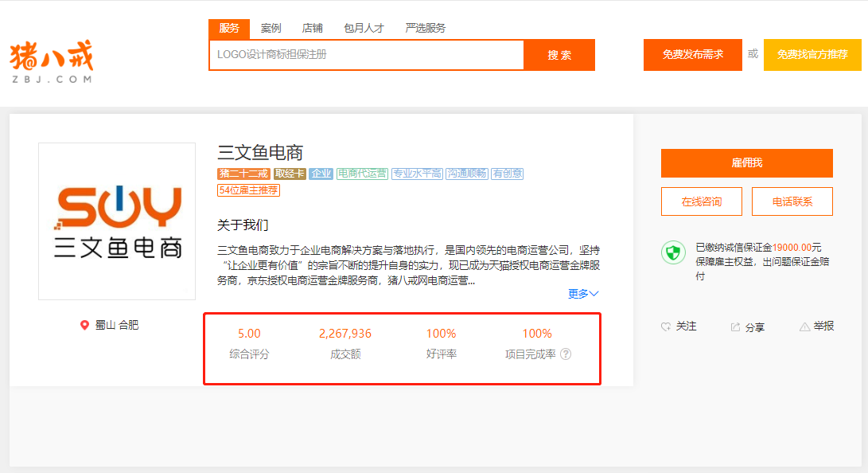The height and width of the screenshot is (473, 868).
Task: Click the 搜索 search button
Action: pos(559,55)
